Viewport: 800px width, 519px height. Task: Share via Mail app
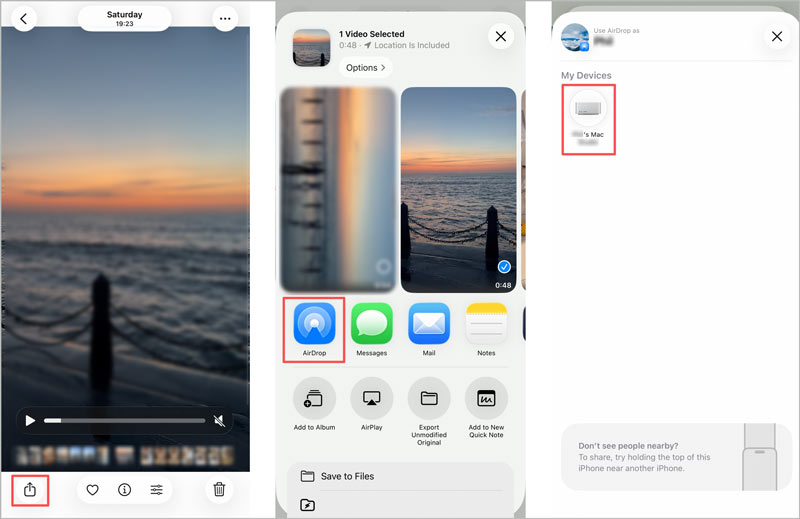pyautogui.click(x=429, y=330)
